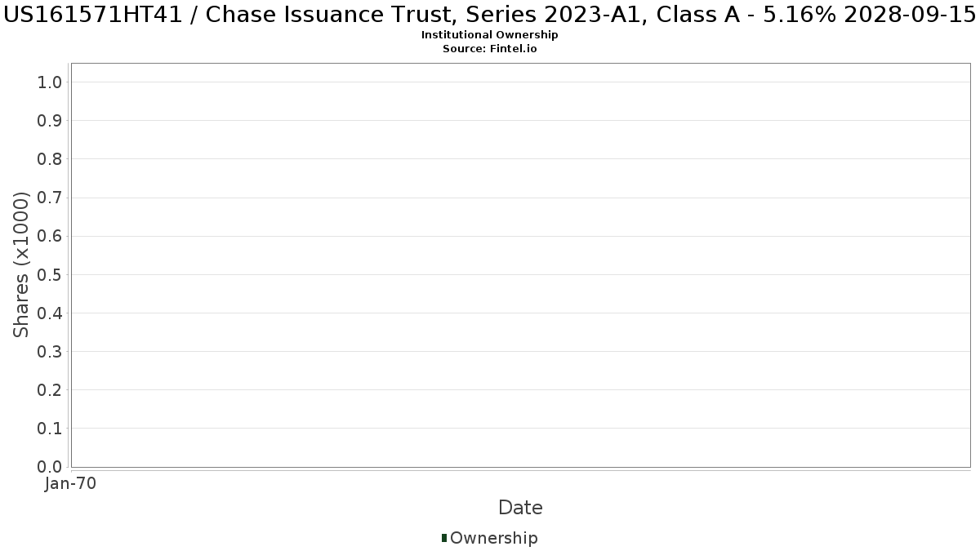This screenshot has width=980, height=551.
Task: Click the 0.5 y-axis tick label
Action: click(x=50, y=274)
